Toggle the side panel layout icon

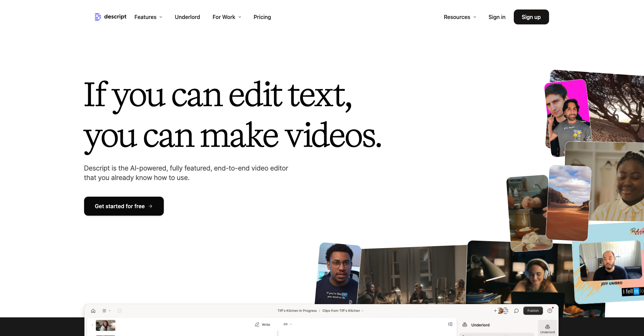(x=450, y=324)
